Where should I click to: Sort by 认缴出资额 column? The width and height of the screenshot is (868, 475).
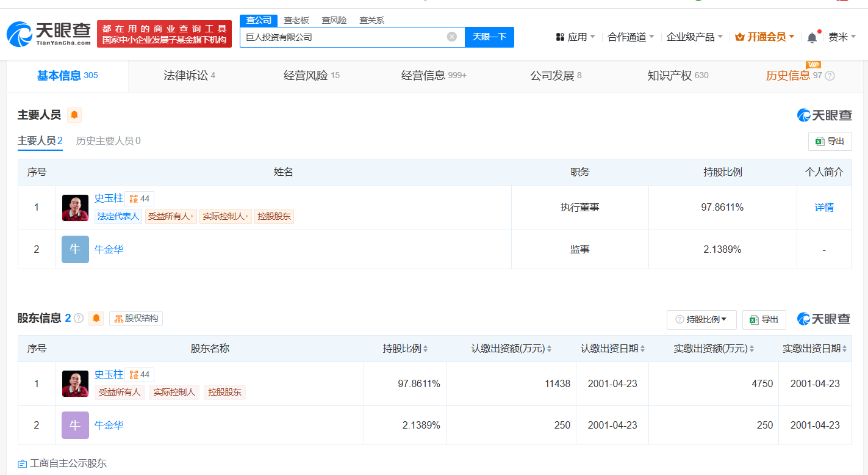pyautogui.click(x=549, y=349)
